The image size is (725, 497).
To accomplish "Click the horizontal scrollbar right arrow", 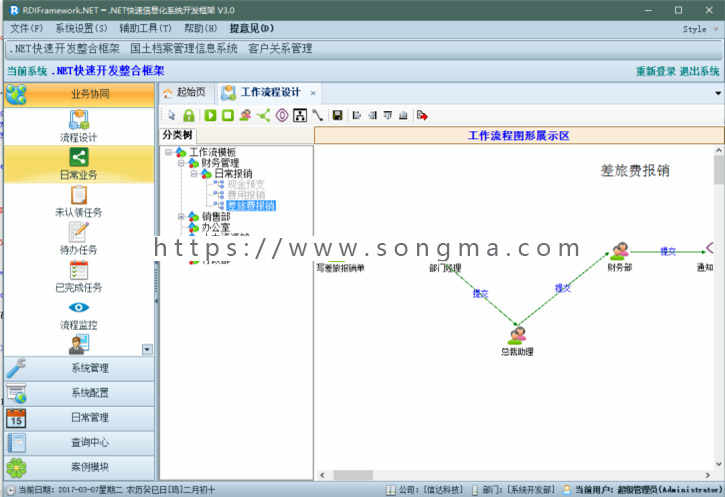I will click(707, 475).
